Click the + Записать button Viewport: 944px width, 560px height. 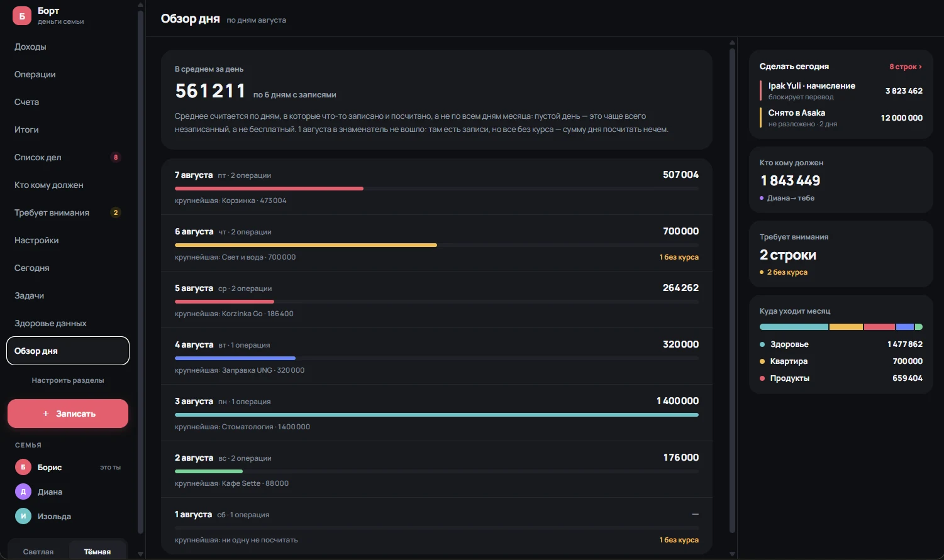coord(68,414)
